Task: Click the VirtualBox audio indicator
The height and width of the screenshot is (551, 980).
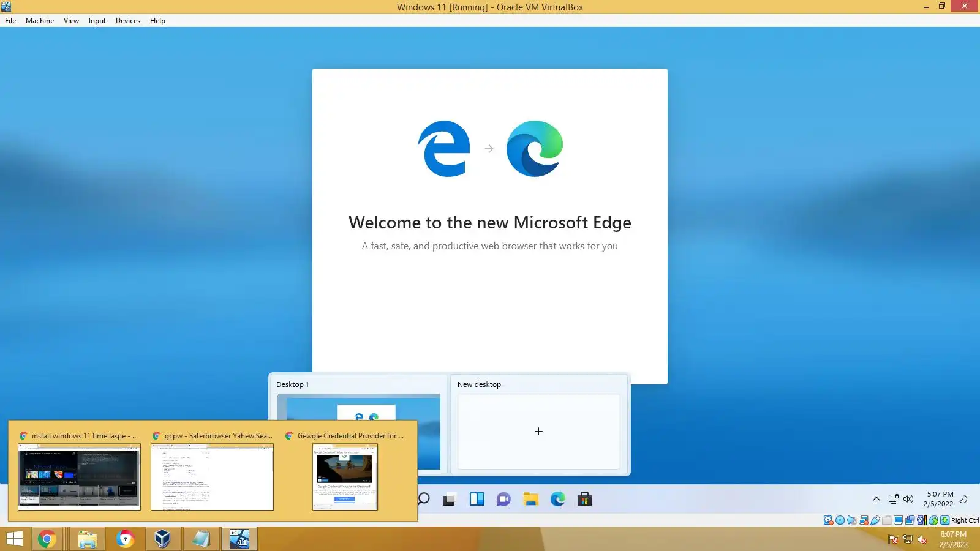Action: (x=851, y=520)
